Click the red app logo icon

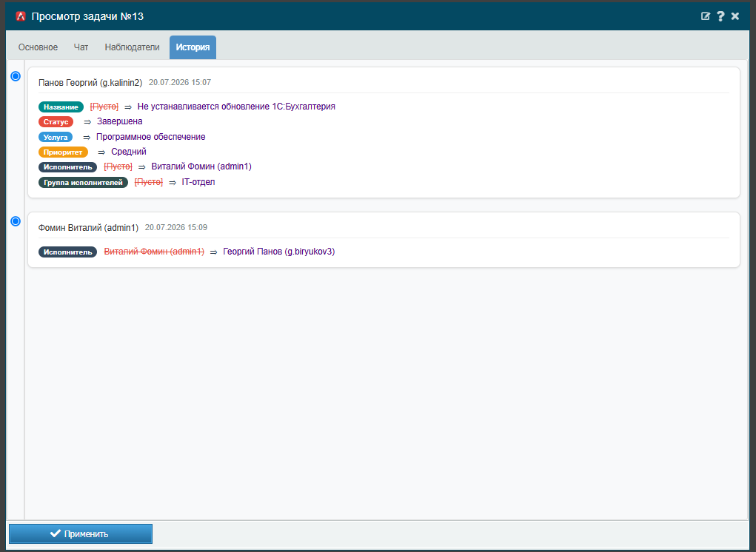pyautogui.click(x=20, y=16)
